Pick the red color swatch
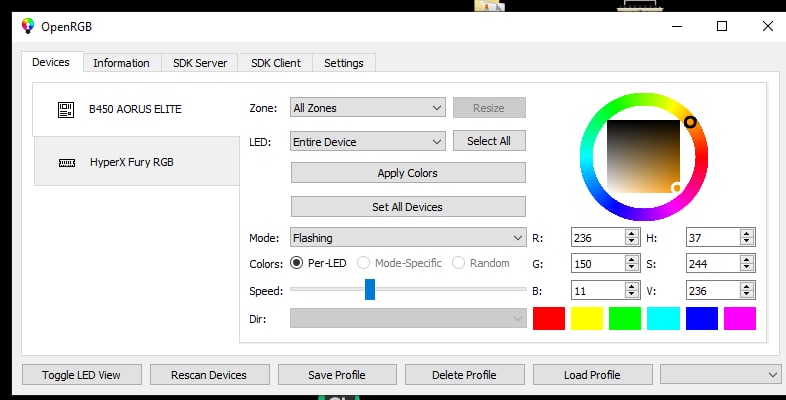This screenshot has height=400, width=786. pos(549,319)
